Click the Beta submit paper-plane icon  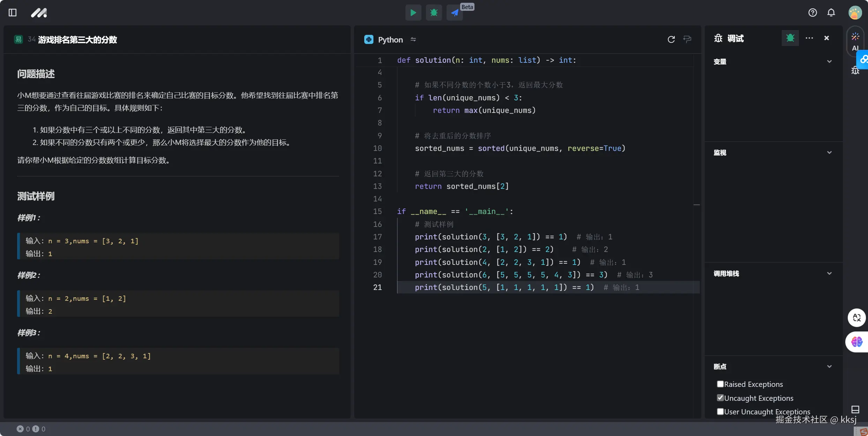click(x=455, y=13)
